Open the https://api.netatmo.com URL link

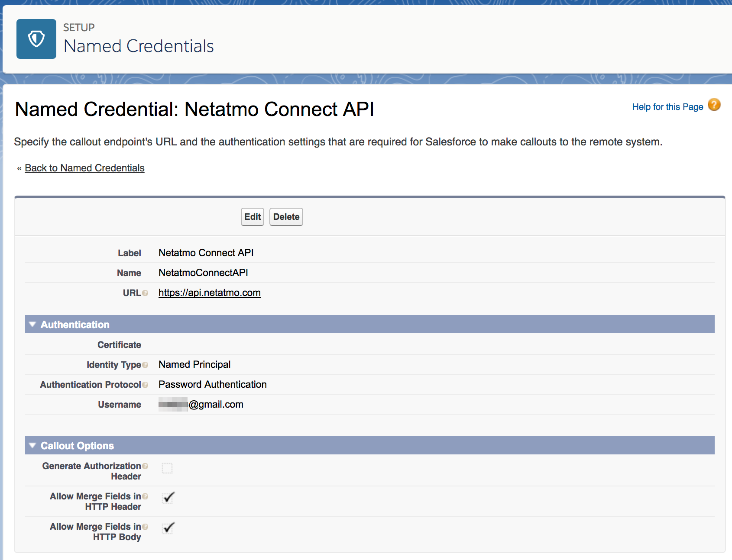coord(210,293)
